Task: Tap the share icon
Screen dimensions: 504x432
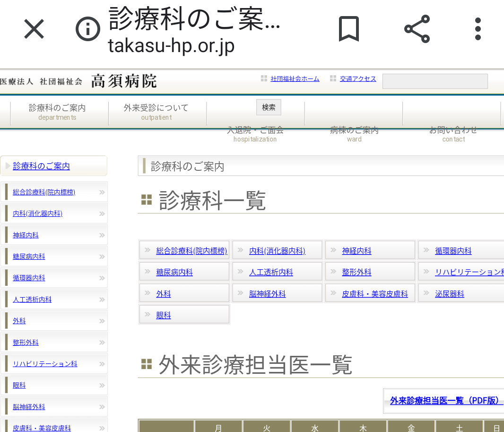Action: point(417,29)
